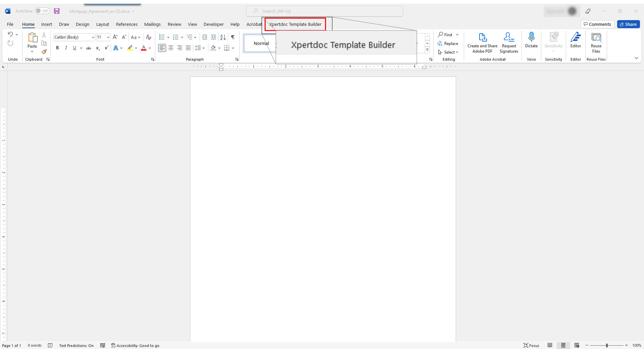Clear all formatting icon
Image resolution: width=644 pixels, height=349 pixels.
(x=149, y=37)
